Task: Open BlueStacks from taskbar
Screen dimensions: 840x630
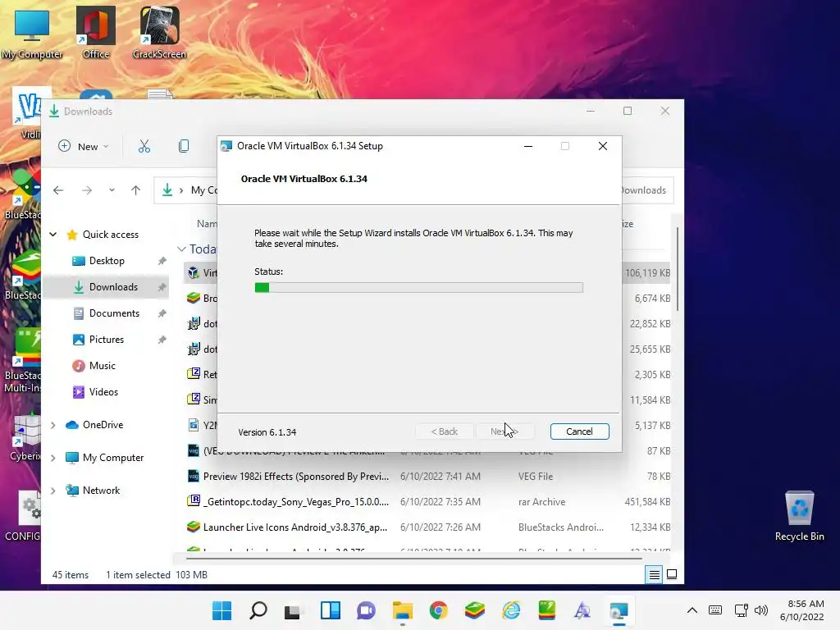Action: point(475,610)
